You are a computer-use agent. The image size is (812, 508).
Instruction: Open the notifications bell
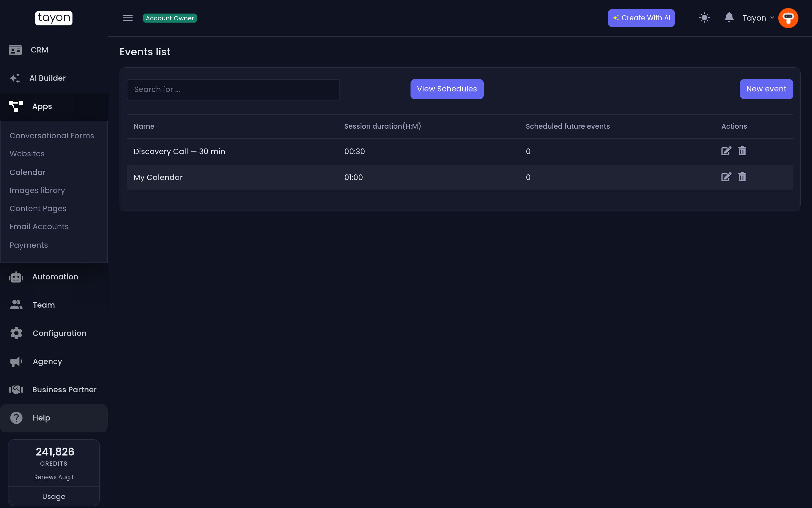click(729, 17)
